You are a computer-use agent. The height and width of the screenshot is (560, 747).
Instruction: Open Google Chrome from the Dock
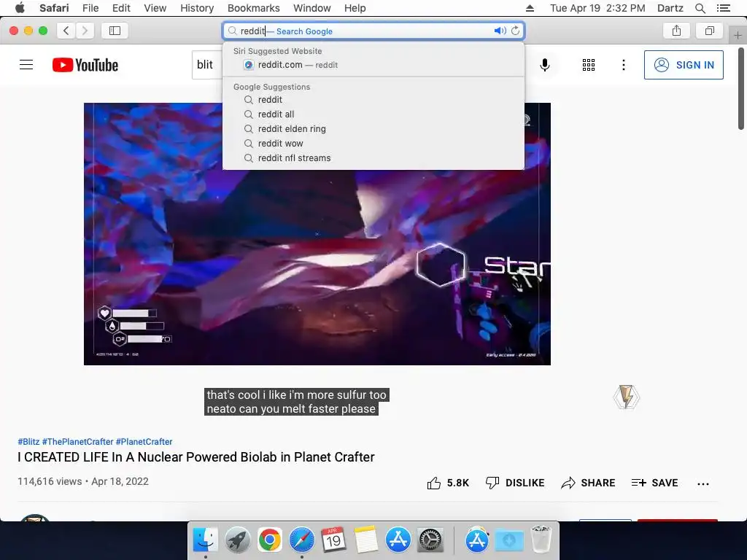coord(270,540)
